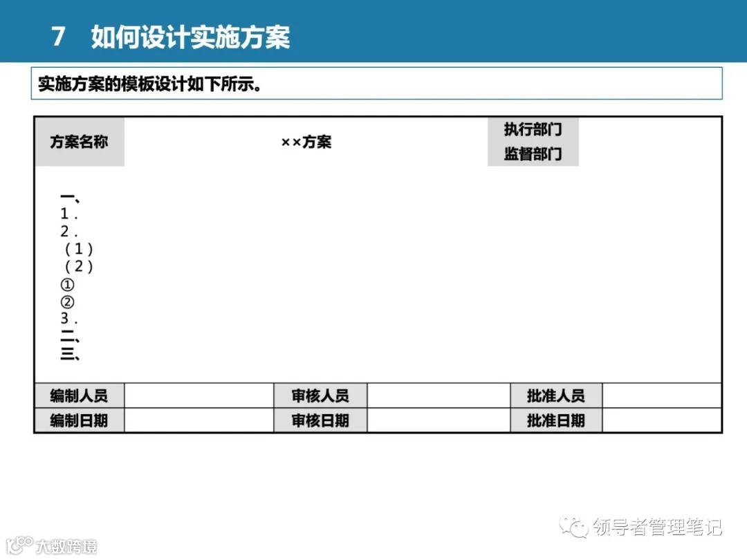Viewport: 747px width, 560px height.
Task: Click outline item 二、
Action: point(68,335)
